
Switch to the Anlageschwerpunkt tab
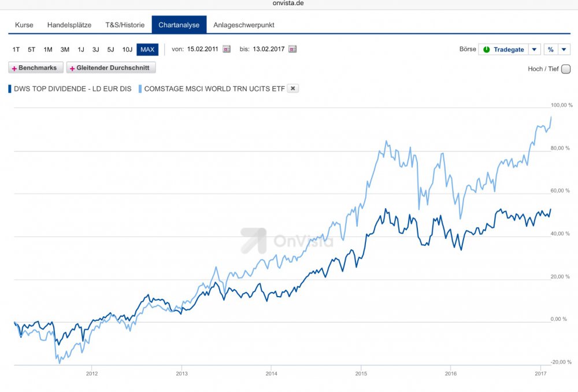point(243,25)
